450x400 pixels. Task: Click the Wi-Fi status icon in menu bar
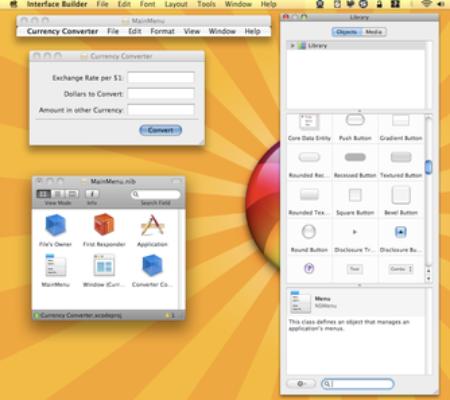pos(426,4)
